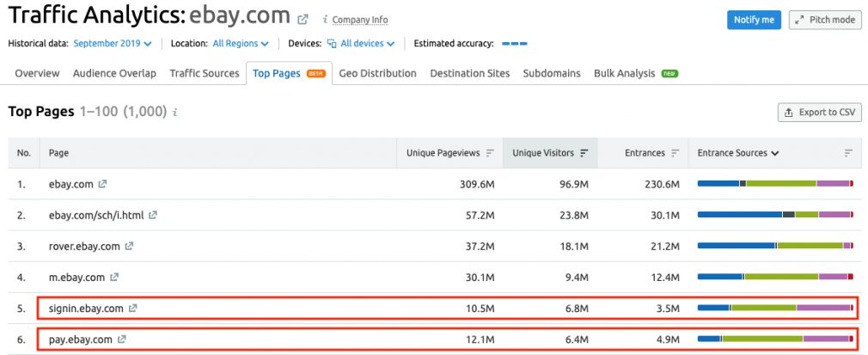Switch to the Geo Distribution tab

click(377, 74)
